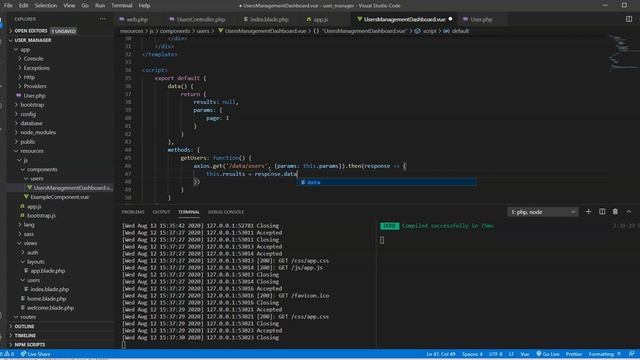This screenshot has width=640, height=360.
Task: Show the DEBUG CONSOLE panel tab
Action: coord(225,212)
